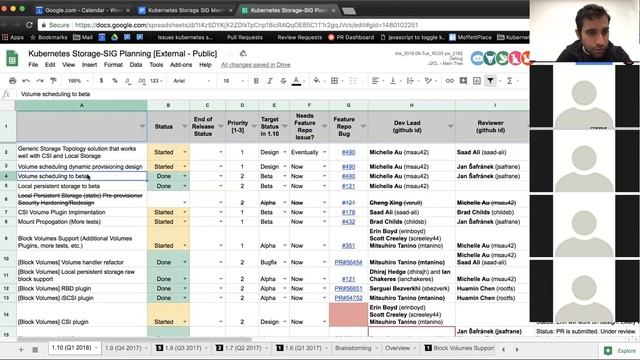The width and height of the screenshot is (640, 360).
Task: Toggle the filter button in toolbar
Action: (490, 81)
